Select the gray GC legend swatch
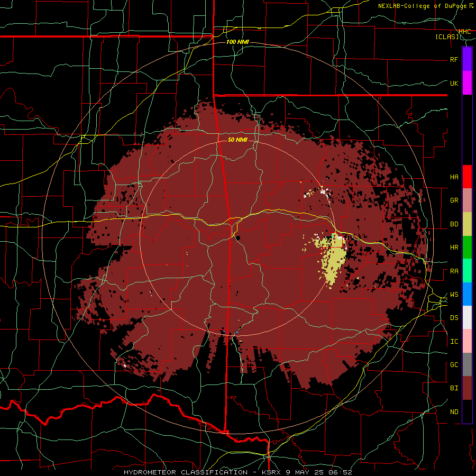This screenshot has width=476, height=476. point(467,364)
